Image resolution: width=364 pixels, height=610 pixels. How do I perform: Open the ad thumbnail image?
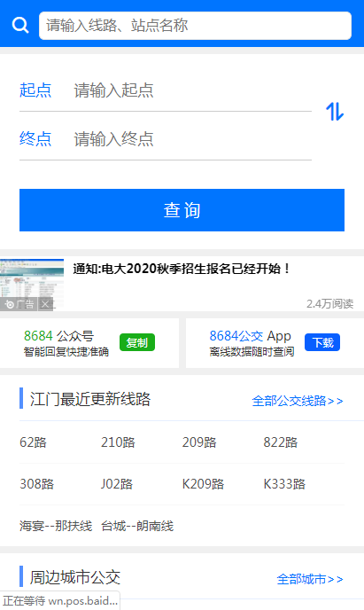(x=32, y=284)
